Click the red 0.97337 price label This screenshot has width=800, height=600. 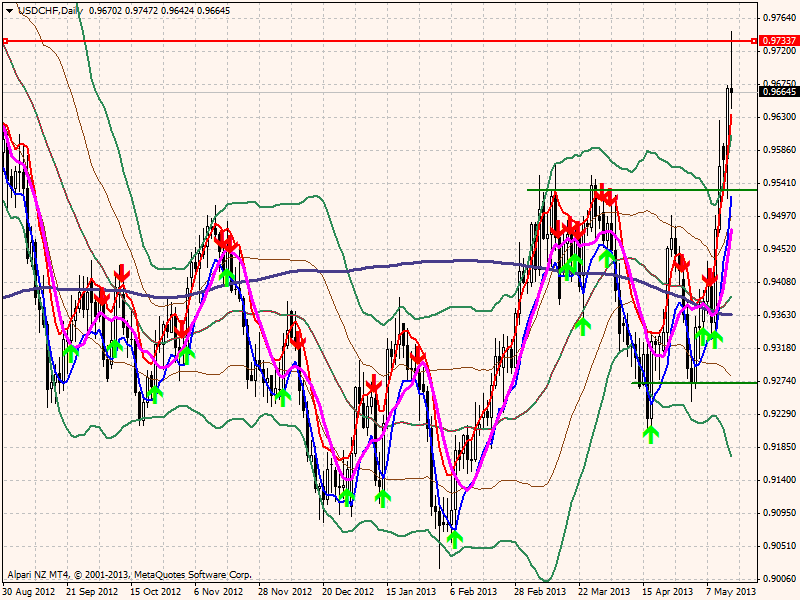(779, 40)
